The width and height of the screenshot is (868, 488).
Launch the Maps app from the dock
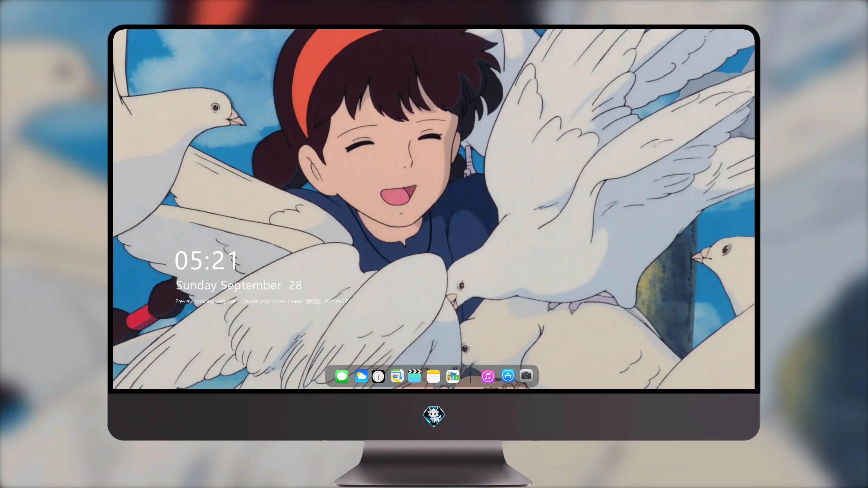pyautogui.click(x=397, y=376)
